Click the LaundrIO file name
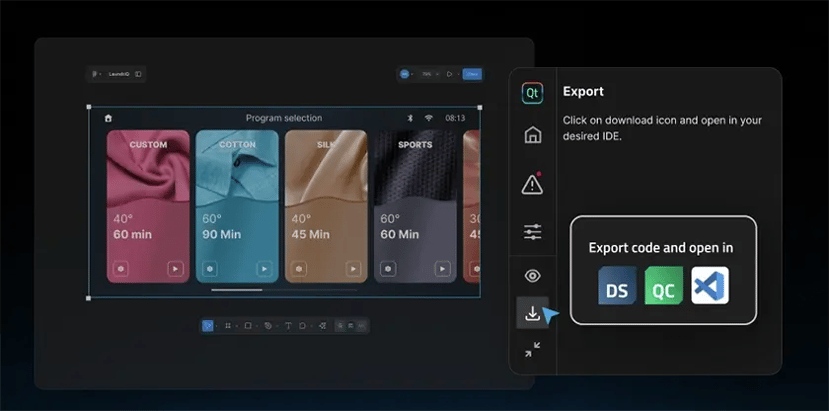The image size is (829, 411). click(119, 74)
